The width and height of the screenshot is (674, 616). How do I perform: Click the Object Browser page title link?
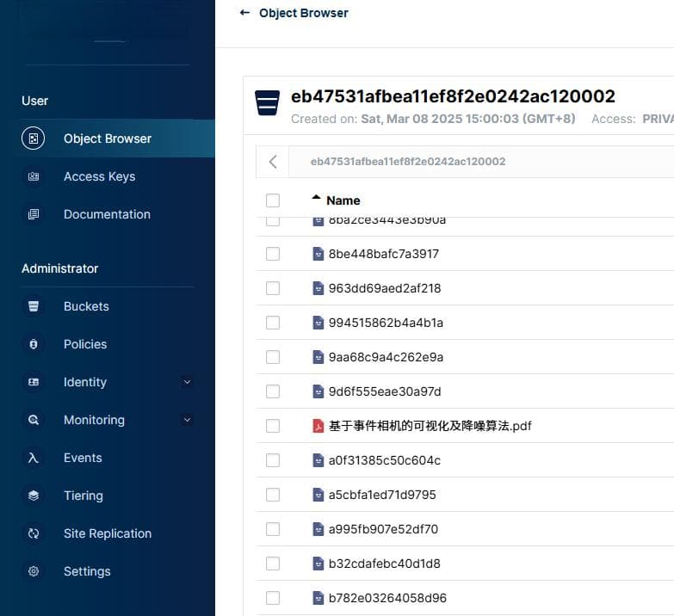point(304,13)
